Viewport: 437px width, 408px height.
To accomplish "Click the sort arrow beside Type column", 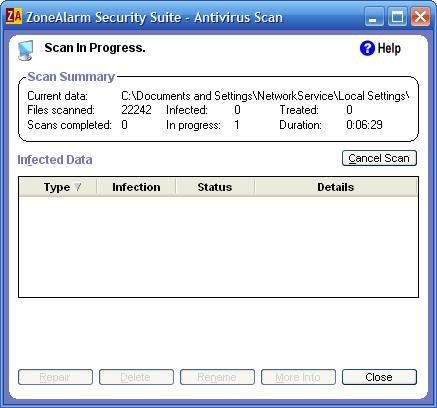I will [78, 187].
